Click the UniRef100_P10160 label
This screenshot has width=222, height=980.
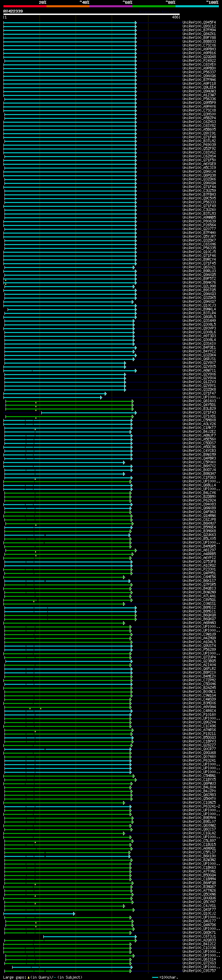click(199, 714)
